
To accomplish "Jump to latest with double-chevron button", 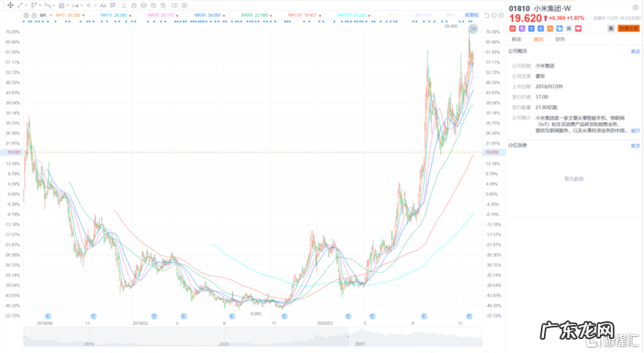I will point(474,29).
